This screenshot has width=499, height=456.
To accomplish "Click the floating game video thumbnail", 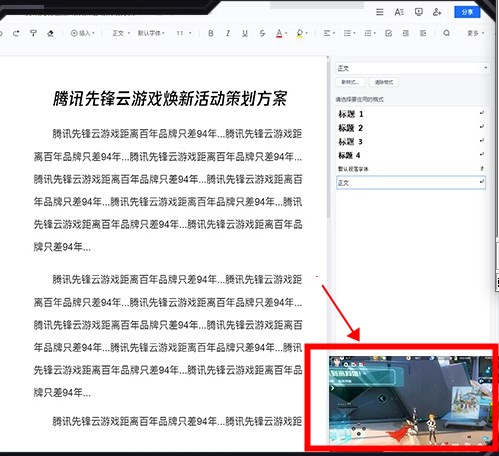I will (410, 400).
